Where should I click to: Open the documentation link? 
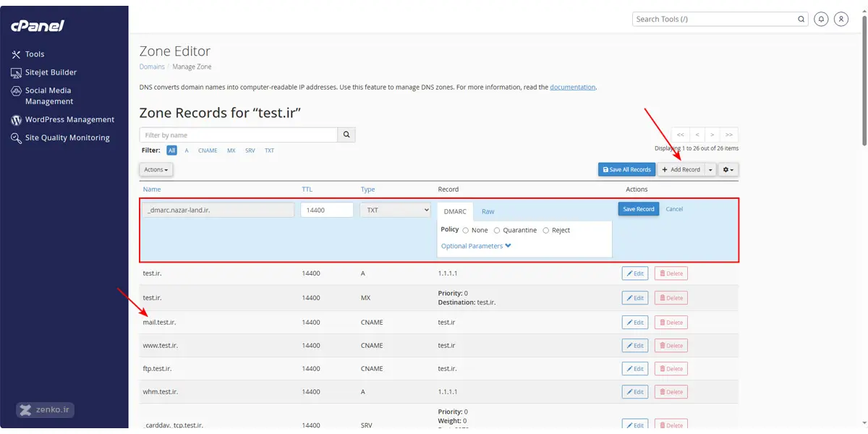pos(572,87)
